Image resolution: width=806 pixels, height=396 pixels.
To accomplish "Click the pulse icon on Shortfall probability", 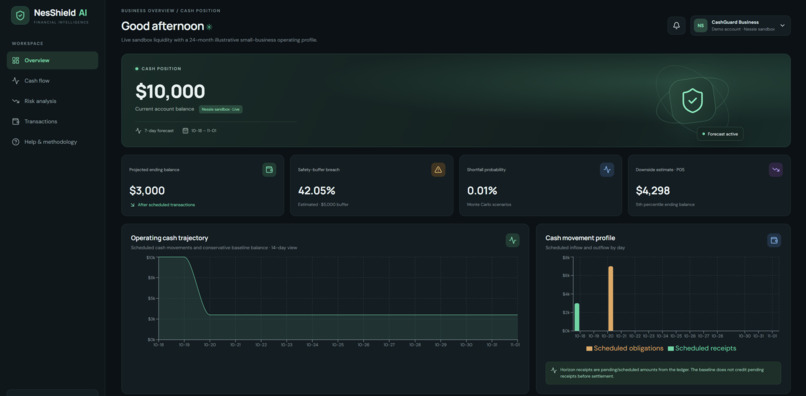I will point(607,170).
